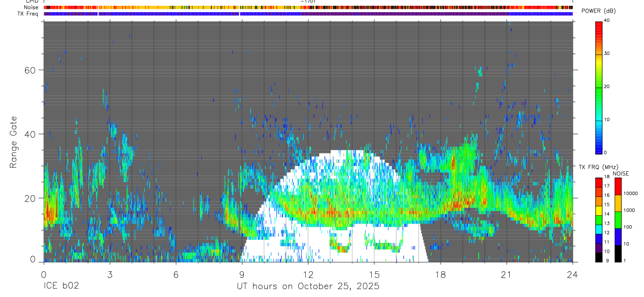This screenshot has width=644, height=297.
Task: Click the black swatch in the TX FRQ legend
Action: [x=598, y=257]
